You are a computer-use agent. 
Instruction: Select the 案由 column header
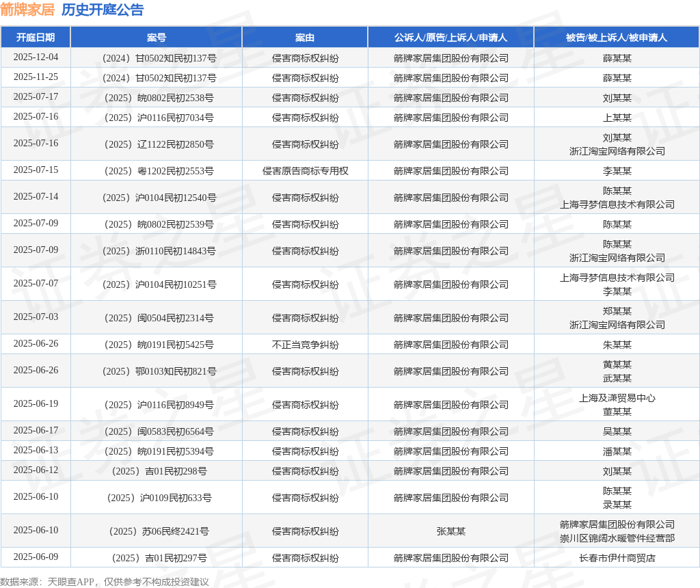click(305, 38)
